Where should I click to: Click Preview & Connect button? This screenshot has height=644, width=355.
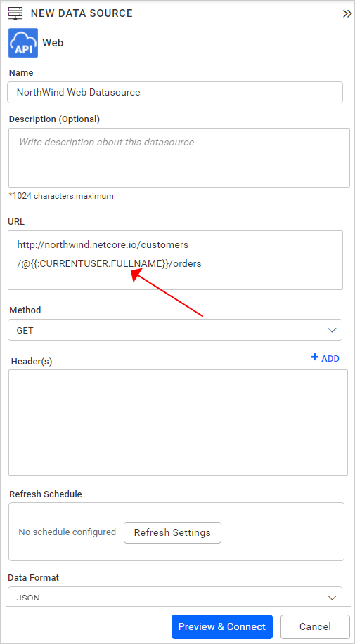[222, 626]
